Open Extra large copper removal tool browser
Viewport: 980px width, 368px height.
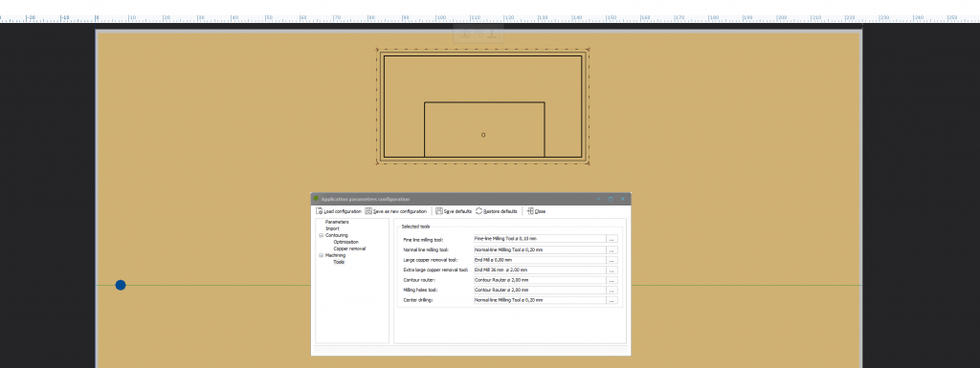tap(612, 271)
